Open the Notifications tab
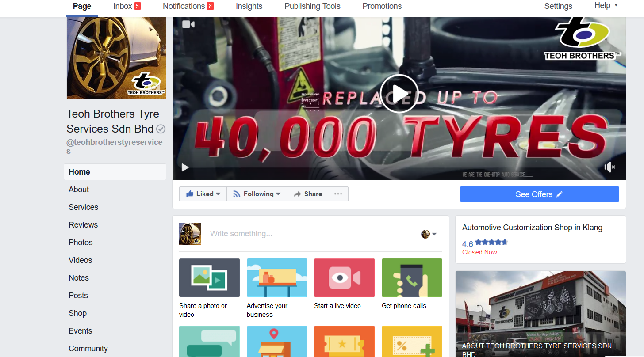Screen dimensions: 644x357 click(188, 6)
